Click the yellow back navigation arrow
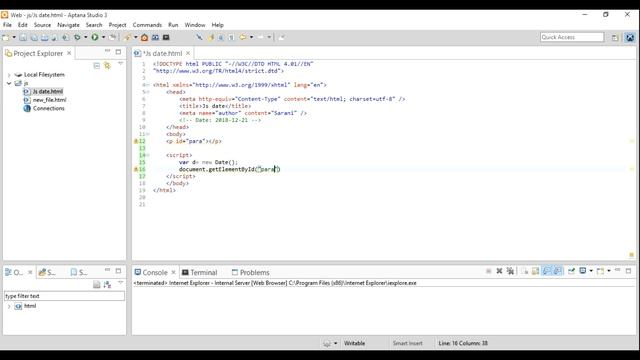The width and height of the screenshot is (640, 360). (x=243, y=37)
